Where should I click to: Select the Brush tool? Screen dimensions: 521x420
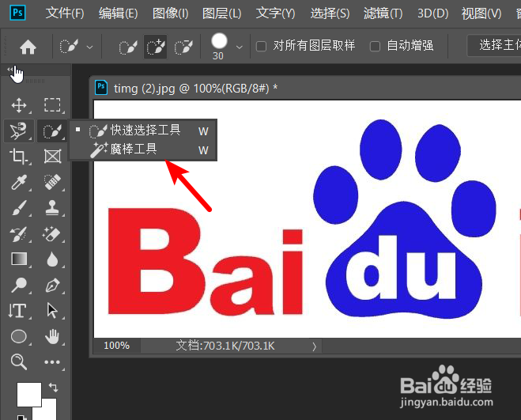19,208
